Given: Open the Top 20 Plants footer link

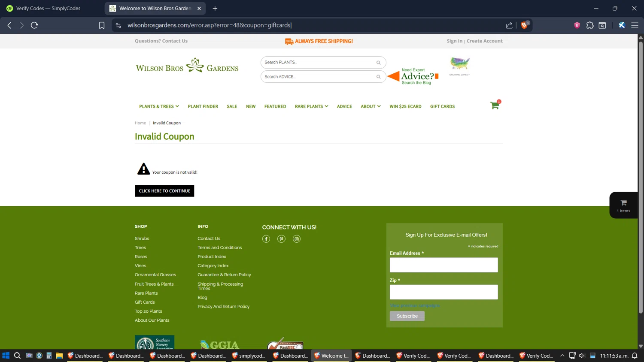Looking at the screenshot, I should click(x=148, y=311).
